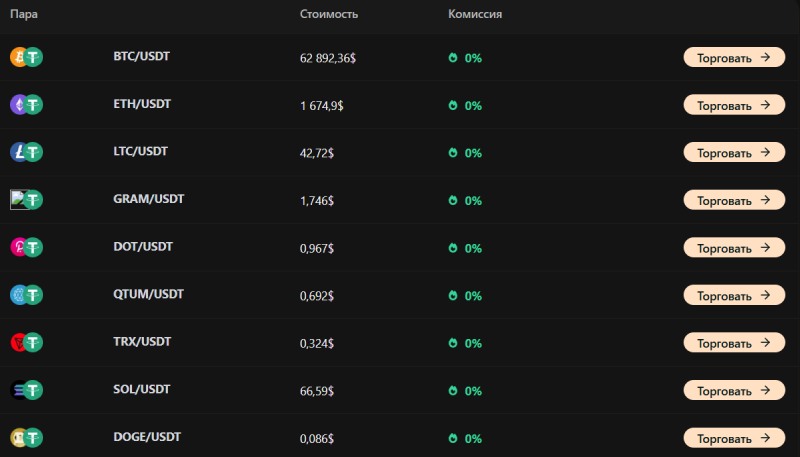The width and height of the screenshot is (800, 457).
Task: Click the Solana coin icon in SOL/USDT row
Action: [x=17, y=390]
